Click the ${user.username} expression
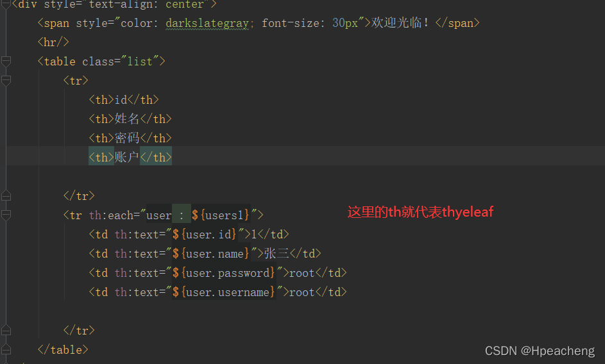 [223, 292]
